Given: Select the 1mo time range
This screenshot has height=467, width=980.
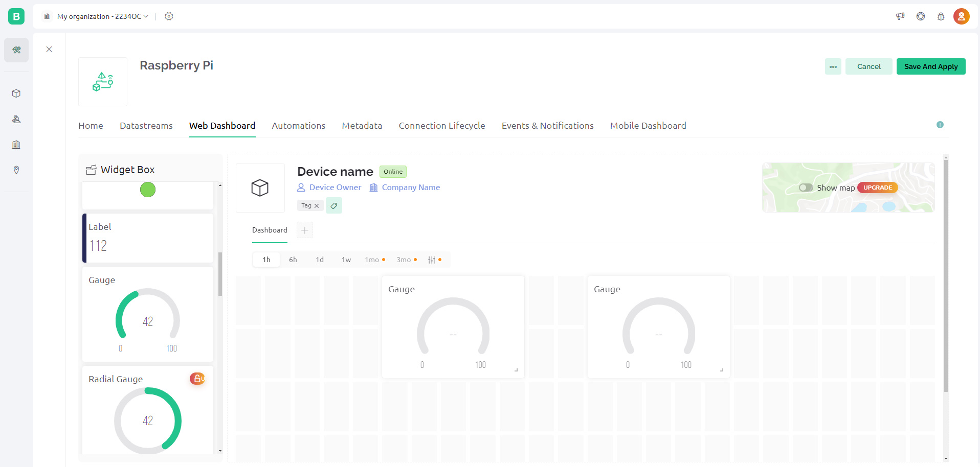Looking at the screenshot, I should coord(375,260).
